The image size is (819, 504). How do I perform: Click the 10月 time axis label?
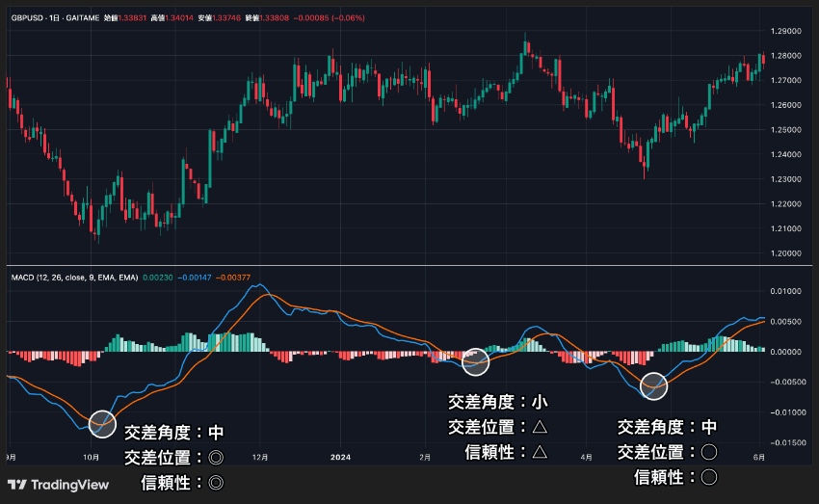(x=92, y=458)
